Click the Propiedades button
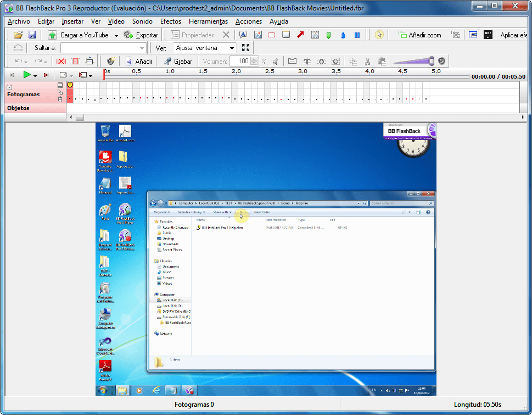532x415 pixels. (x=192, y=35)
